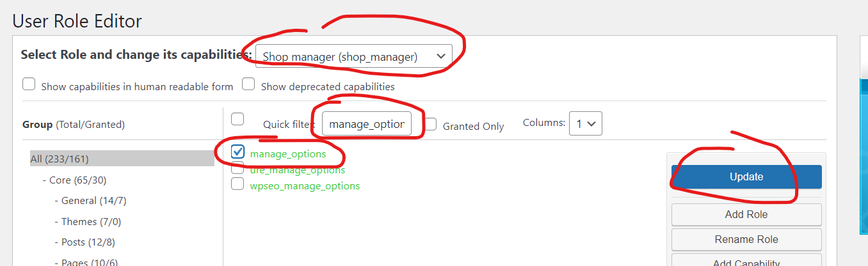Toggle Show deprecated capabilities checkbox

point(248,84)
